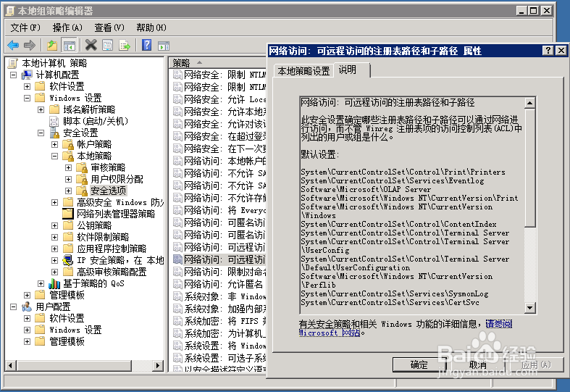Expand the 软件设置 node under 计算机配置
Image resolution: width=570 pixels, height=392 pixels.
(x=28, y=86)
